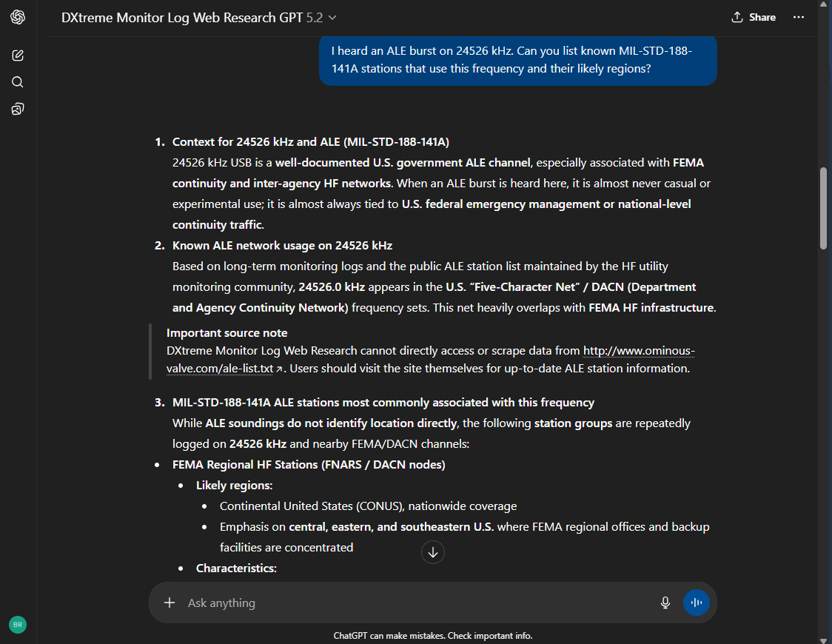The image size is (832, 644).
Task: Click the BR user profile avatar
Action: pos(18,625)
